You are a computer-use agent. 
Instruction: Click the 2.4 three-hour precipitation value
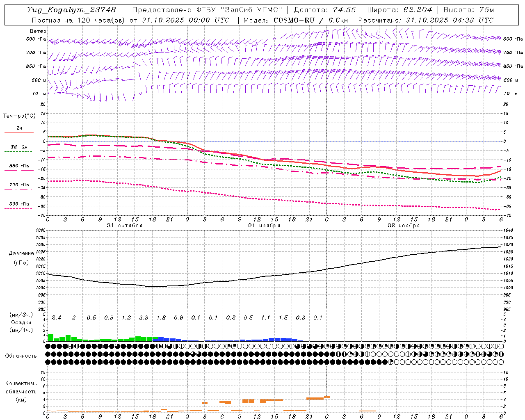coord(57,318)
